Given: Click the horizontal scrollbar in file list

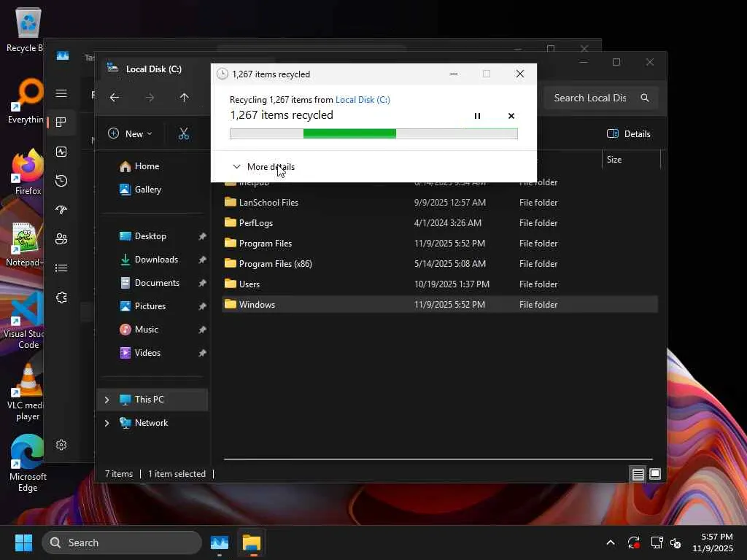Looking at the screenshot, I should click(438, 459).
